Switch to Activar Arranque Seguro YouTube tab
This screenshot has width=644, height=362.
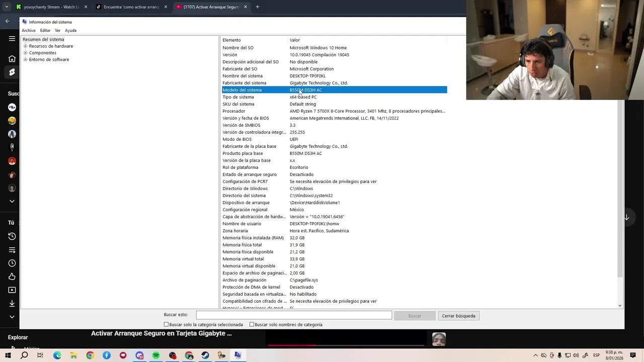pyautogui.click(x=211, y=7)
